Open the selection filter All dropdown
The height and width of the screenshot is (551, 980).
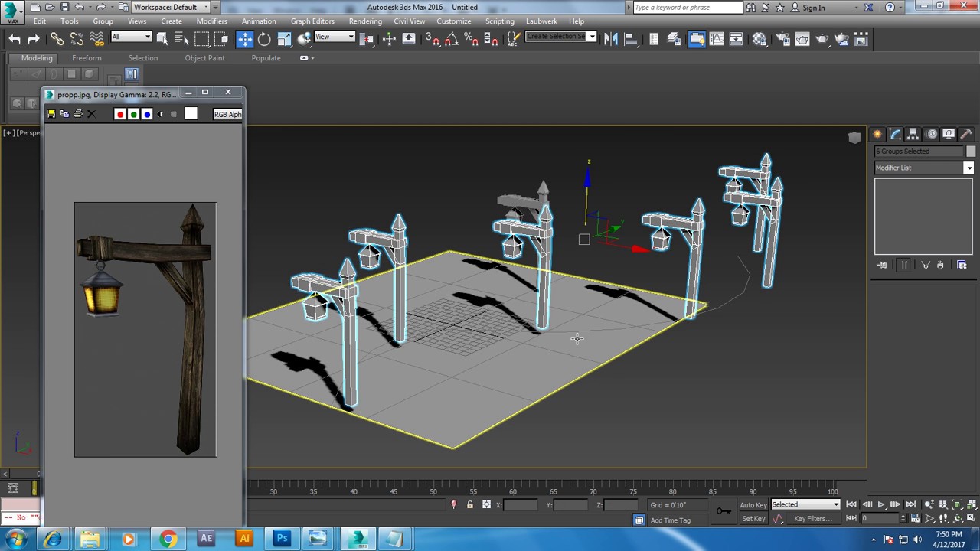pos(131,37)
